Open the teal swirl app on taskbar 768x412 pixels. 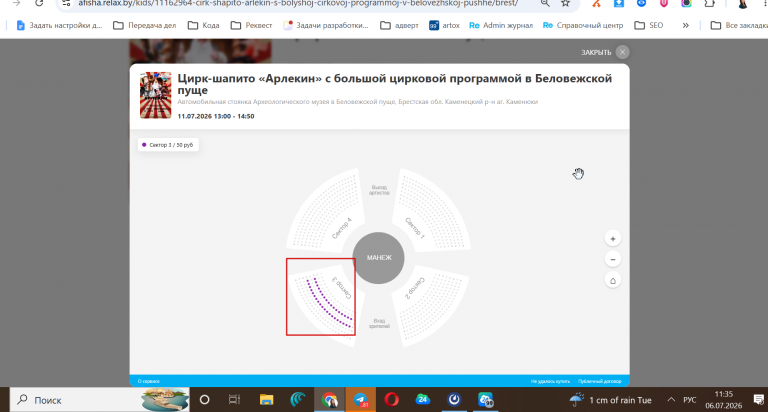(297, 400)
